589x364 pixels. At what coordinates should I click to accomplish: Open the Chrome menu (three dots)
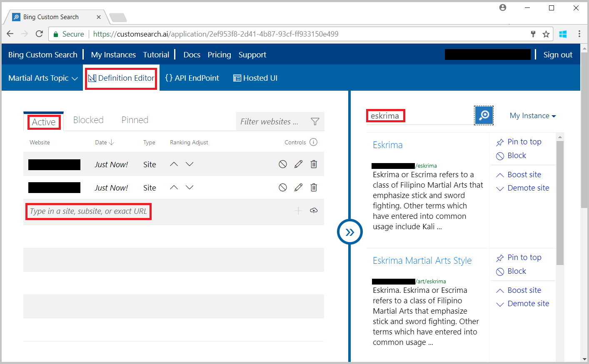click(579, 34)
